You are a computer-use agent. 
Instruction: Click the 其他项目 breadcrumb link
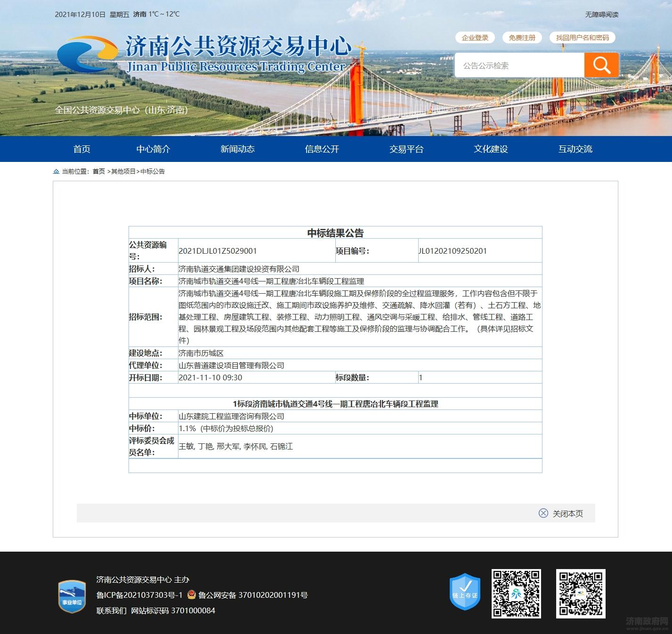pos(123,172)
